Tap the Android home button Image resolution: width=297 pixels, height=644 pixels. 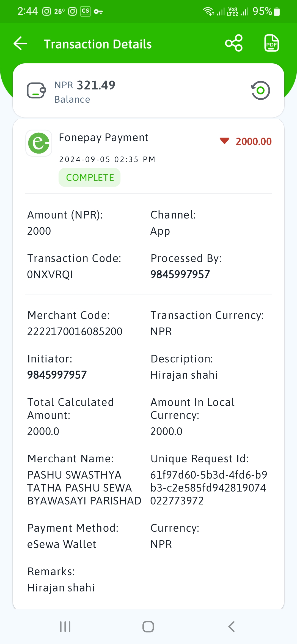click(x=148, y=627)
